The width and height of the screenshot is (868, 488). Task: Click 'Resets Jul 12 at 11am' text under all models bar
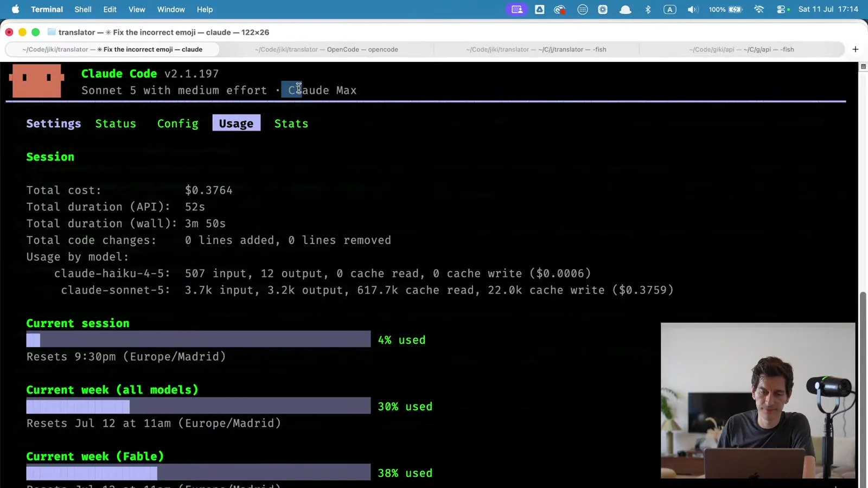point(154,423)
